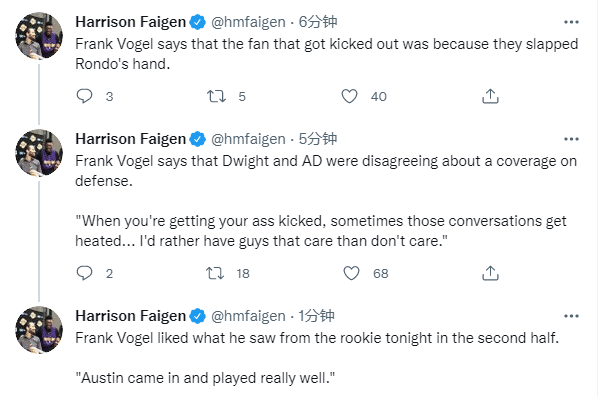
Task: Like the tweet with 40 likes
Action: [x=349, y=96]
